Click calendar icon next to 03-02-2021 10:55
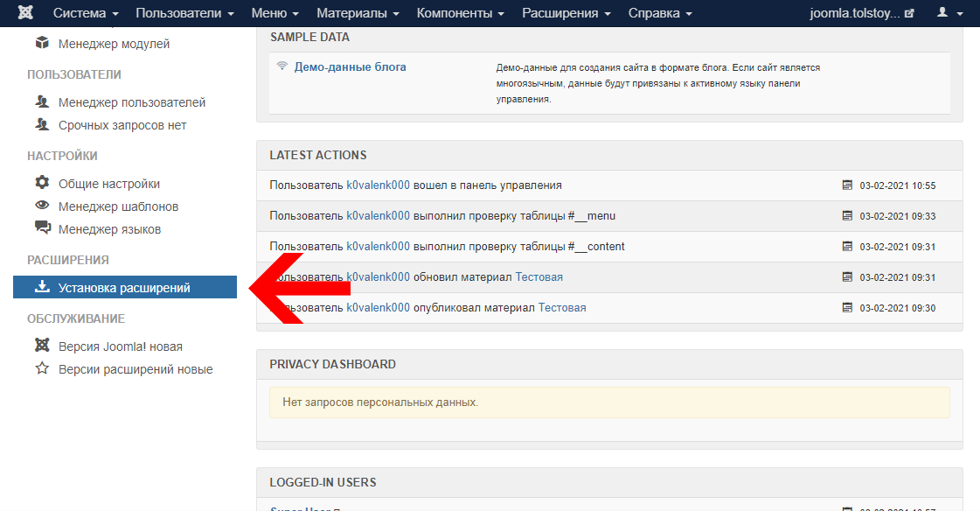This screenshot has width=980, height=511. (x=847, y=185)
